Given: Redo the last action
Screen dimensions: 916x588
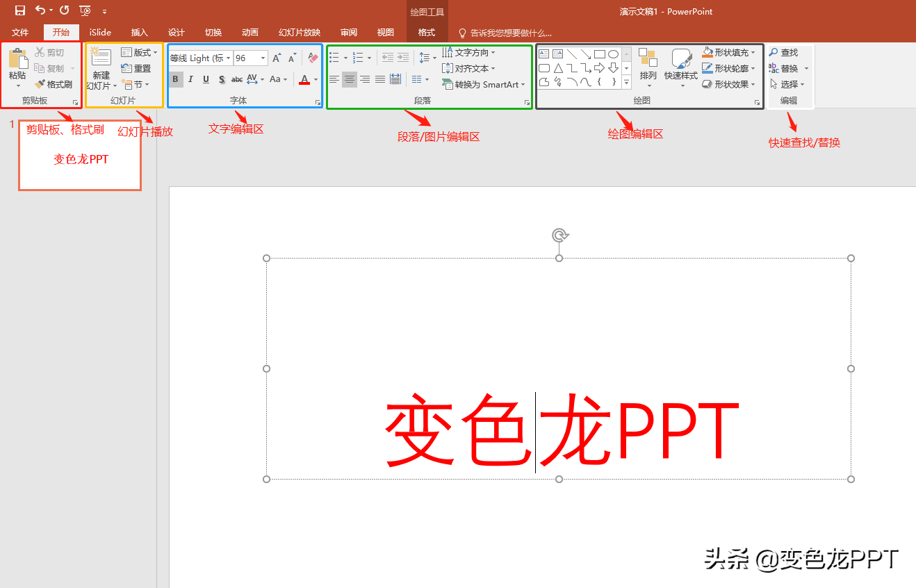Looking at the screenshot, I should 65,10.
